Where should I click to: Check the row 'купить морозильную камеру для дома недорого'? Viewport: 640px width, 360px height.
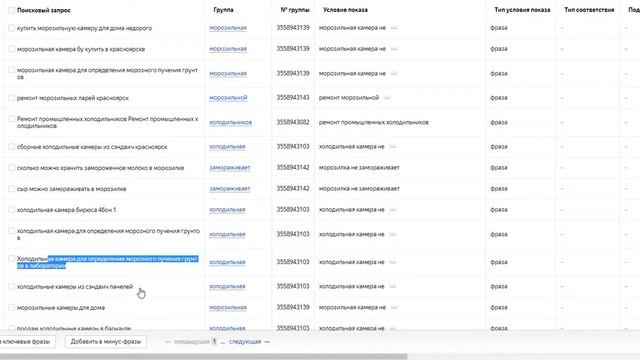(11, 28)
